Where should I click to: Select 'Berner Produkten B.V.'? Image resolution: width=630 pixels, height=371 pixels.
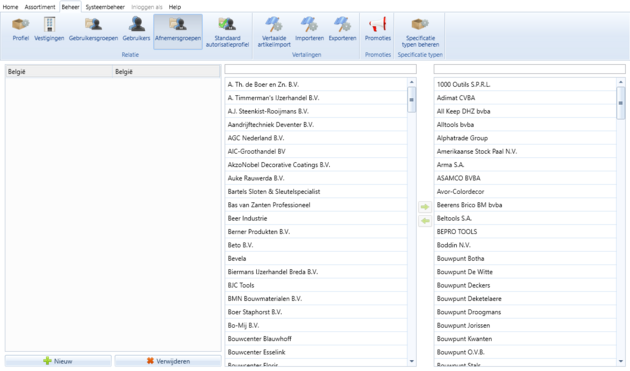coord(316,232)
